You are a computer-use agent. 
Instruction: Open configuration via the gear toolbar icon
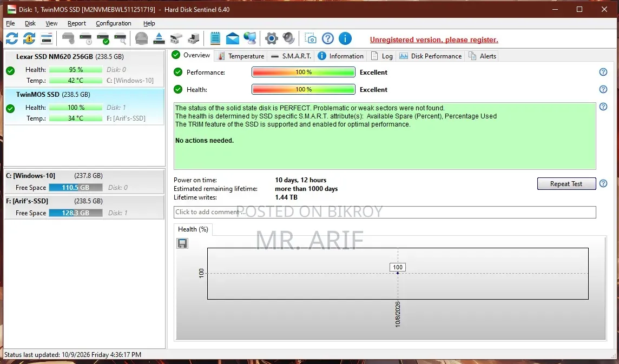point(271,39)
